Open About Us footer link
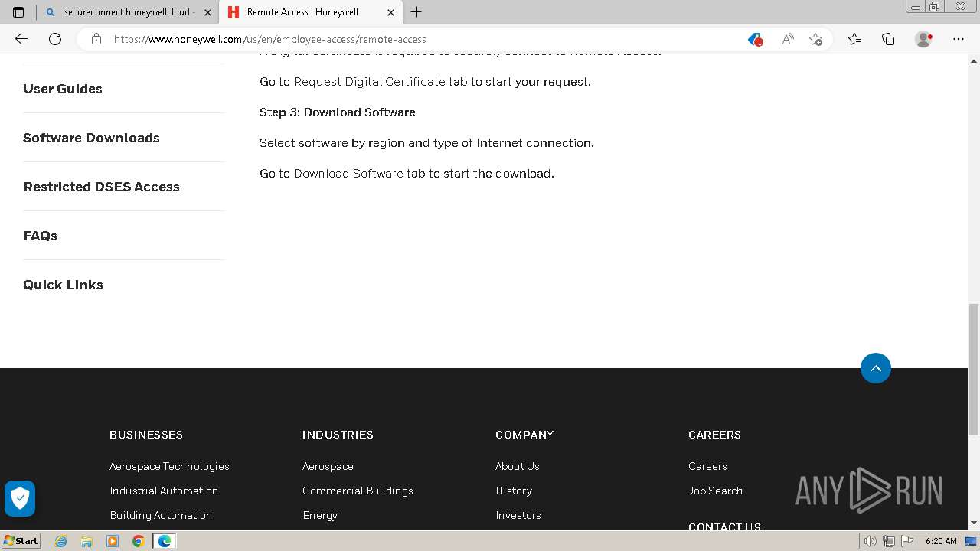Viewport: 980px width, 551px height. tap(518, 466)
